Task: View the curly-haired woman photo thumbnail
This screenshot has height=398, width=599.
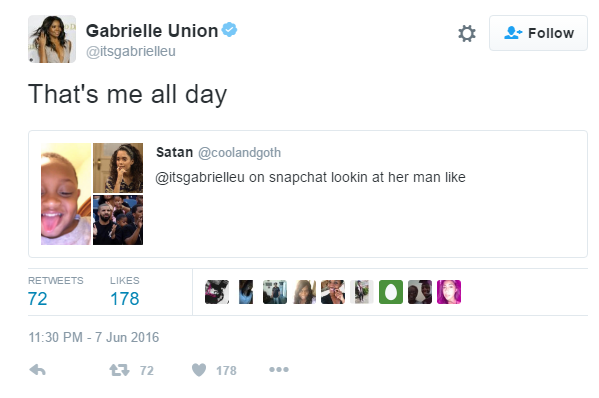Action: click(x=118, y=168)
